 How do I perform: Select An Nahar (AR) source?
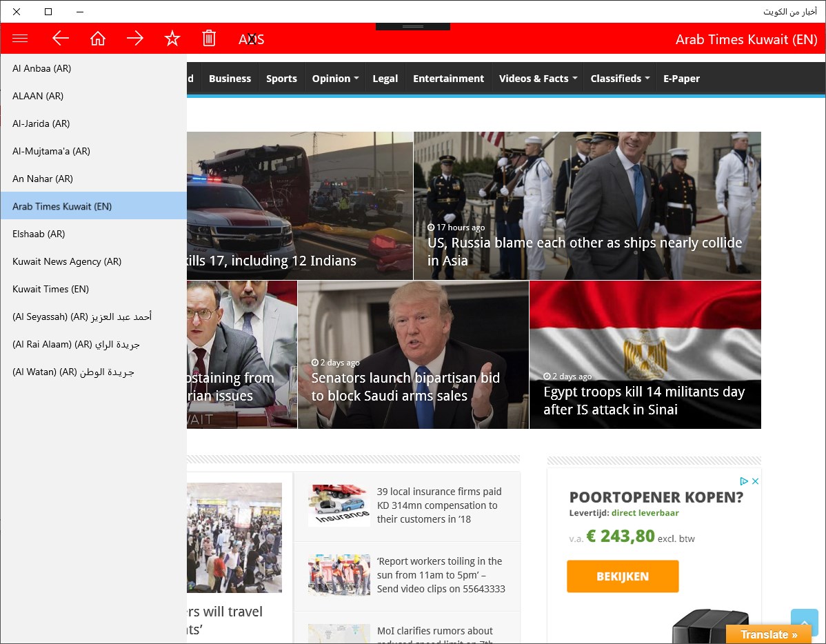pos(93,179)
